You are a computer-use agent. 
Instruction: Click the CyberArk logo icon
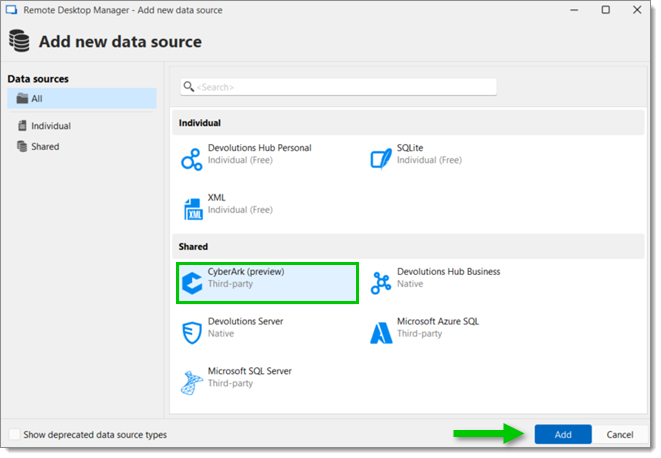[192, 283]
